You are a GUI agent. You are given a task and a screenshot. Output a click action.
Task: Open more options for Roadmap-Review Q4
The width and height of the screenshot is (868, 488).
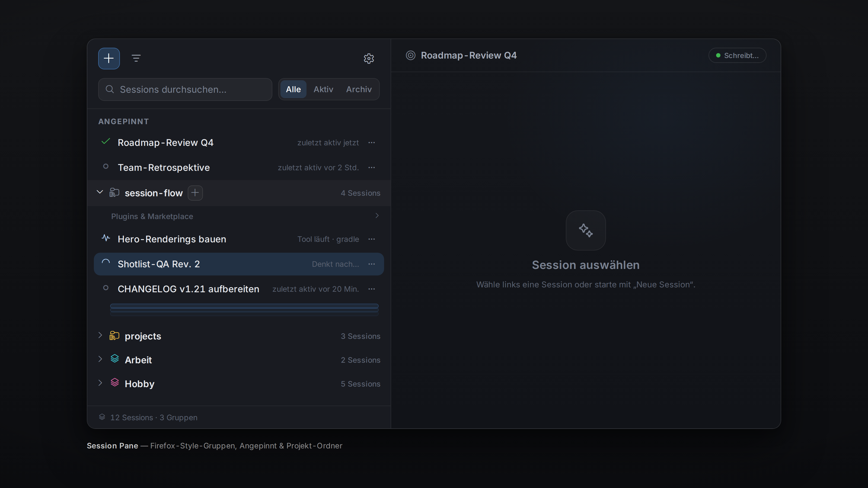pyautogui.click(x=371, y=142)
